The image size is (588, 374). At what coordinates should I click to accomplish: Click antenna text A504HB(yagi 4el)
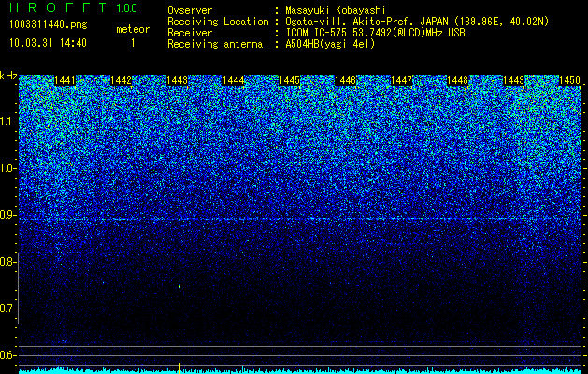(x=330, y=44)
